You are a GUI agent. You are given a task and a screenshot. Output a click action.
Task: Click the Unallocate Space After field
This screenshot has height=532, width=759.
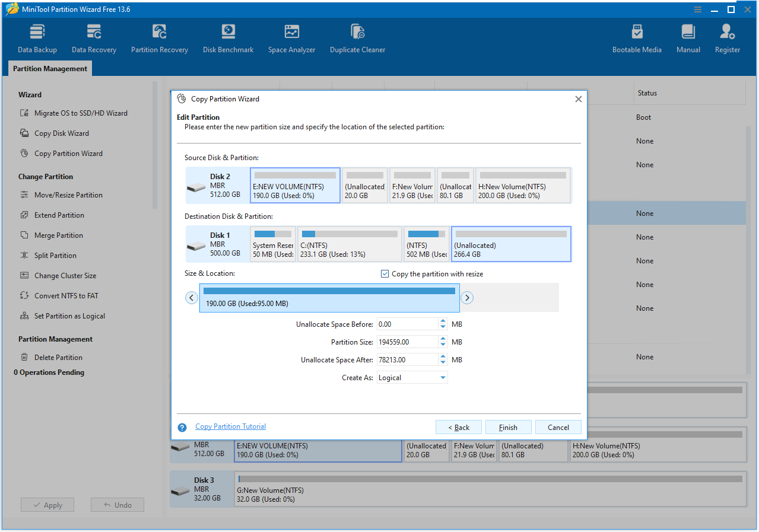[x=408, y=360]
